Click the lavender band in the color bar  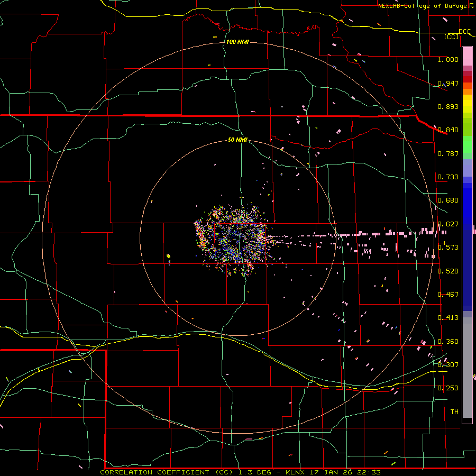pyautogui.click(x=467, y=168)
